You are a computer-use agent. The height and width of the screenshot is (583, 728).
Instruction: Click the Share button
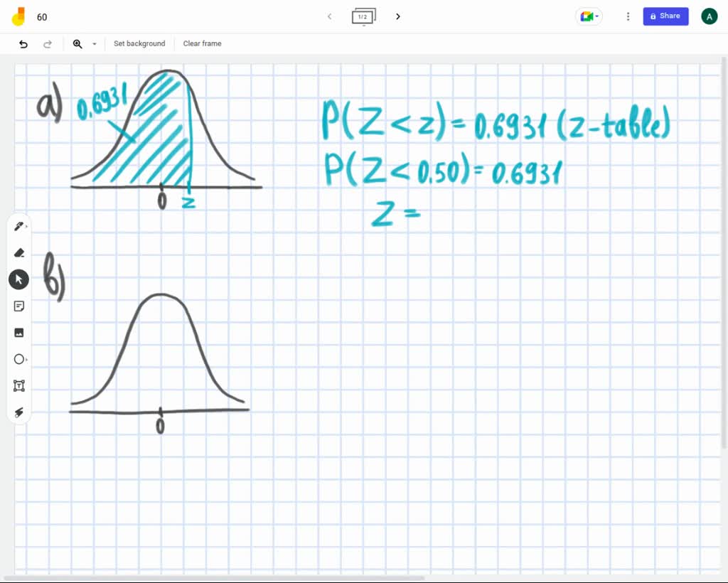point(665,16)
